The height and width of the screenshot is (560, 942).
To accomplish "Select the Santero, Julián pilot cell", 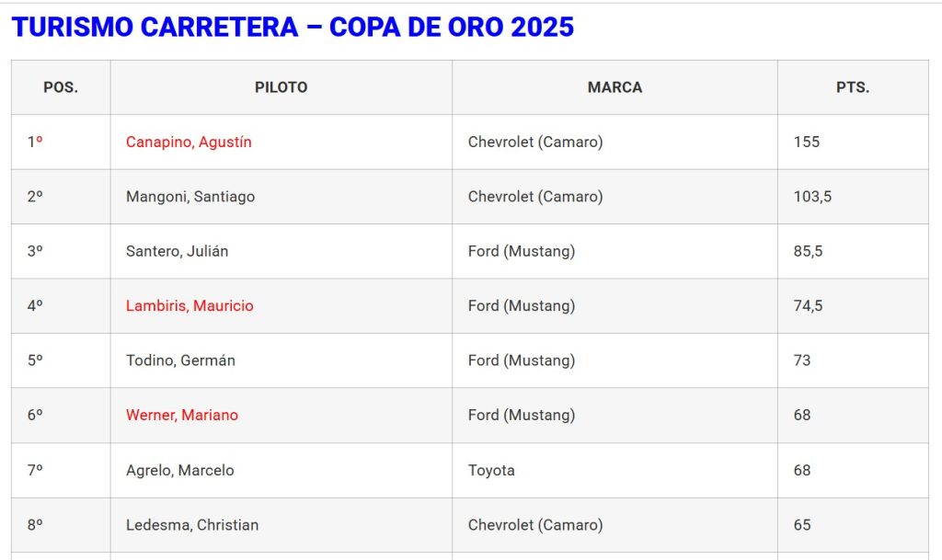I will (178, 251).
